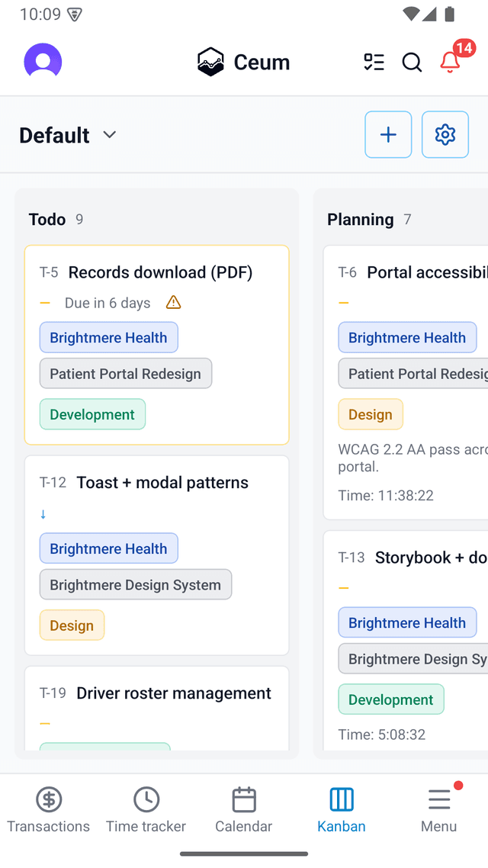Tap the Ceum logo icon
The height and width of the screenshot is (868, 488).
pyautogui.click(x=210, y=62)
